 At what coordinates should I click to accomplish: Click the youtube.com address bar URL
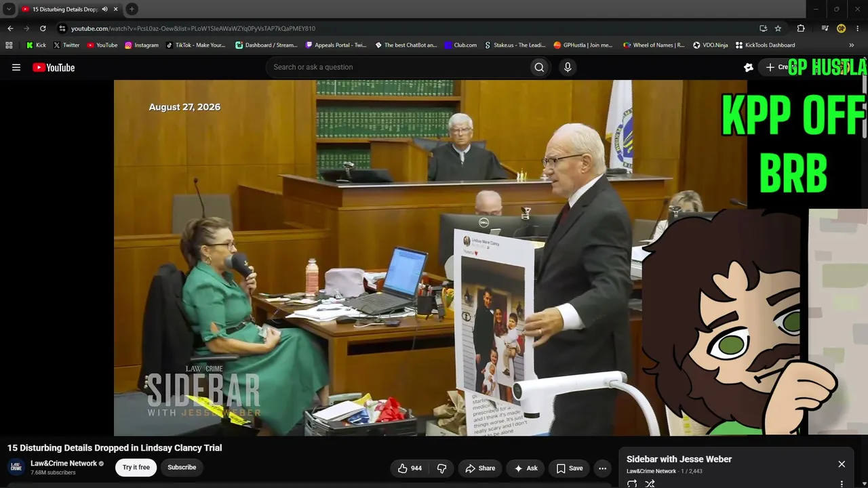(x=193, y=28)
